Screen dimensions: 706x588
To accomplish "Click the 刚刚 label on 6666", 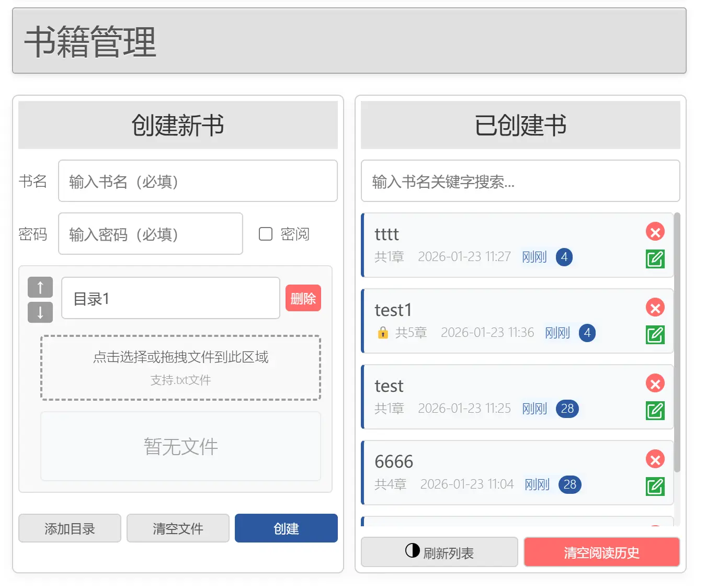I will point(537,484).
